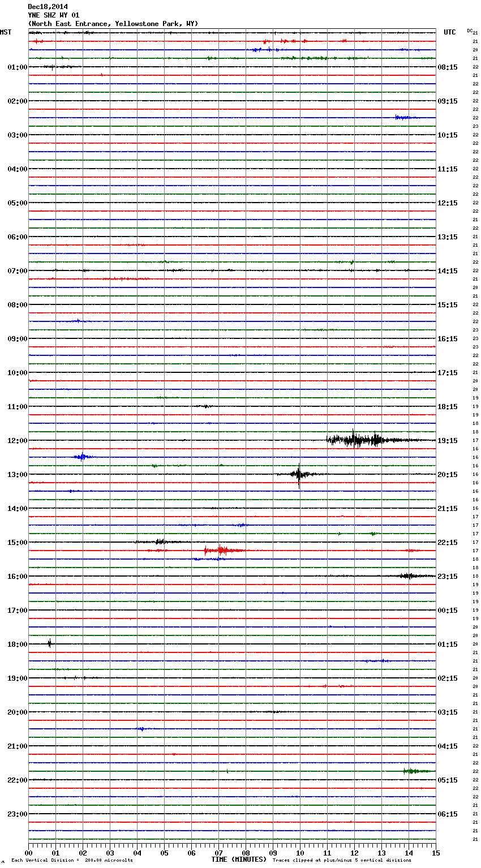Screen dimensions: 481x868
Task: Click the "00:15" UTC time label
Action: pyautogui.click(x=448, y=611)
